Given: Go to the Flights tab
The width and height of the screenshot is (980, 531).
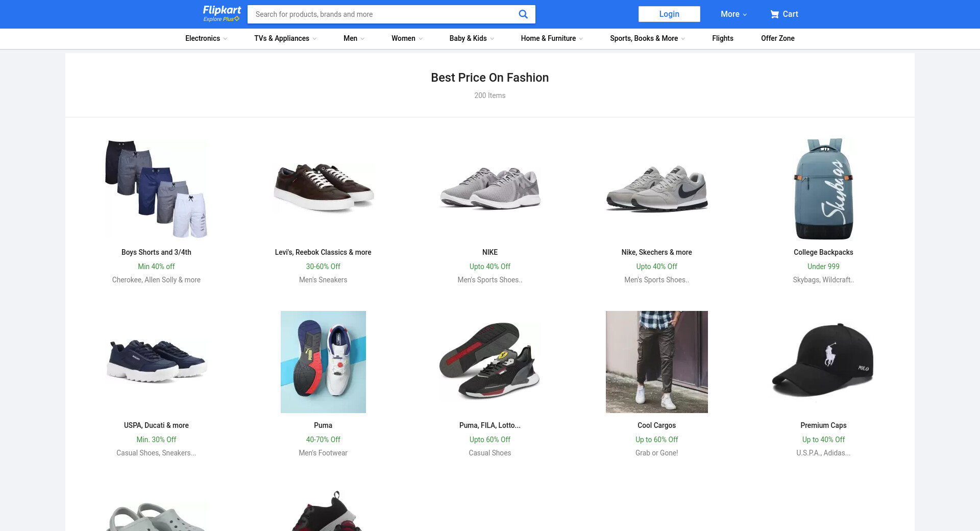Looking at the screenshot, I should [x=722, y=38].
